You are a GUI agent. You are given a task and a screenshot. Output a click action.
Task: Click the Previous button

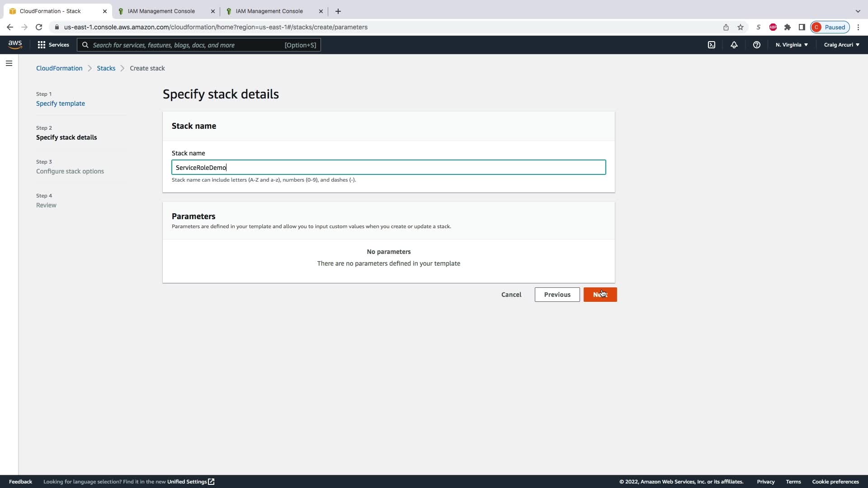coord(557,295)
